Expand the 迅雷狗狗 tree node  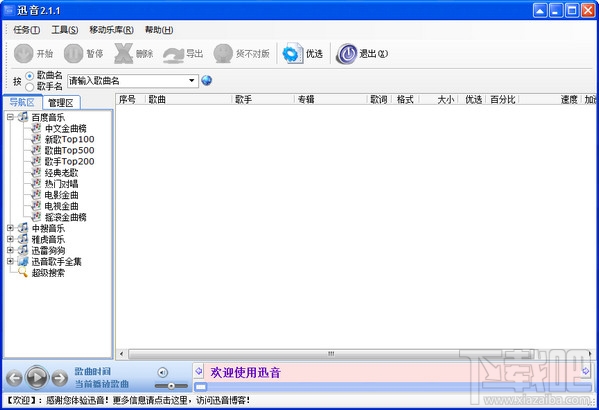tap(10, 250)
